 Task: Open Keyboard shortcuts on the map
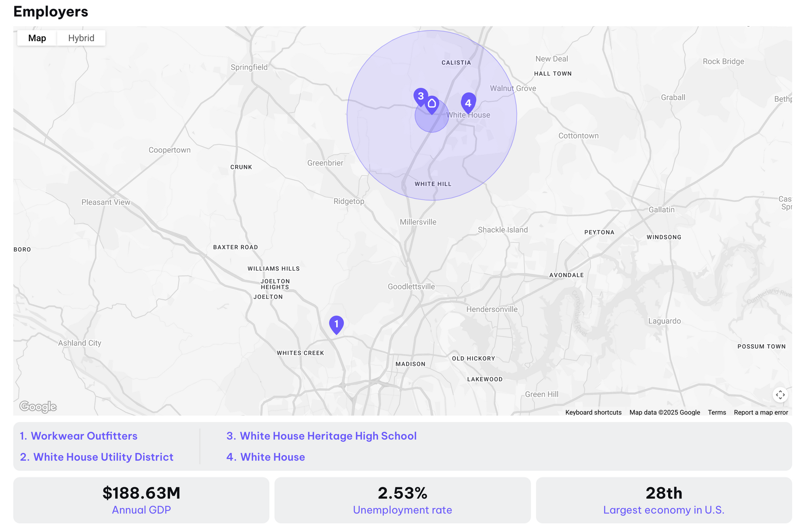coord(593,412)
